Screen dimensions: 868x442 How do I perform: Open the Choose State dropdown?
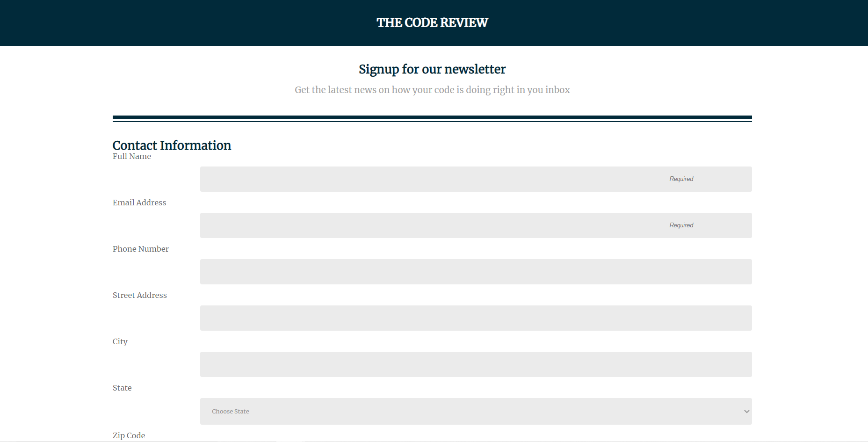point(476,411)
